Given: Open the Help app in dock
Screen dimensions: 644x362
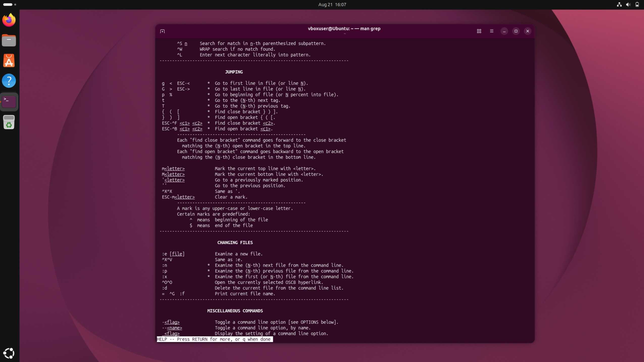Looking at the screenshot, I should coord(9,81).
